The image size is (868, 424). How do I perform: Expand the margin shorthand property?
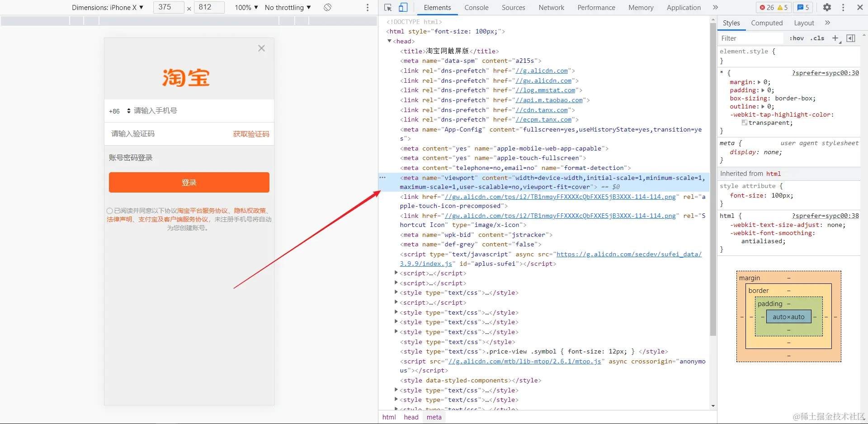tap(759, 82)
